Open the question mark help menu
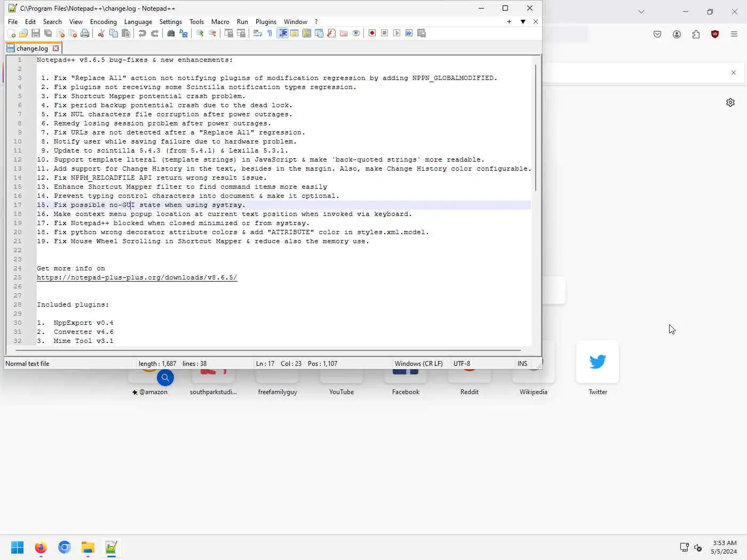This screenshot has height=560, width=747. (316, 22)
